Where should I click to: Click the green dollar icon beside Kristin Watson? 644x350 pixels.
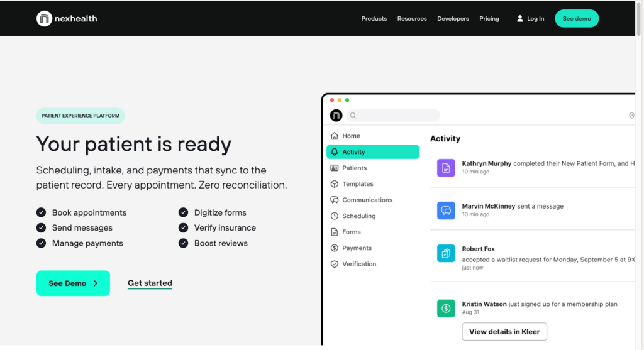point(446,308)
